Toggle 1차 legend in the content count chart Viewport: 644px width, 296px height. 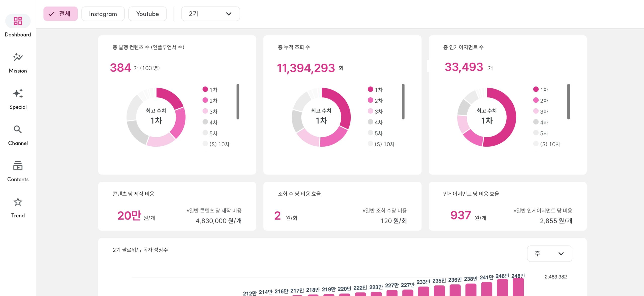(x=210, y=90)
